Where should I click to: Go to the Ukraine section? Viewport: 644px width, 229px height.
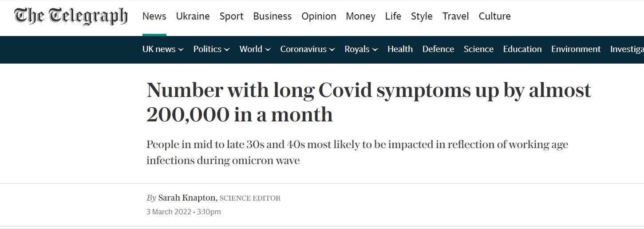click(x=193, y=16)
